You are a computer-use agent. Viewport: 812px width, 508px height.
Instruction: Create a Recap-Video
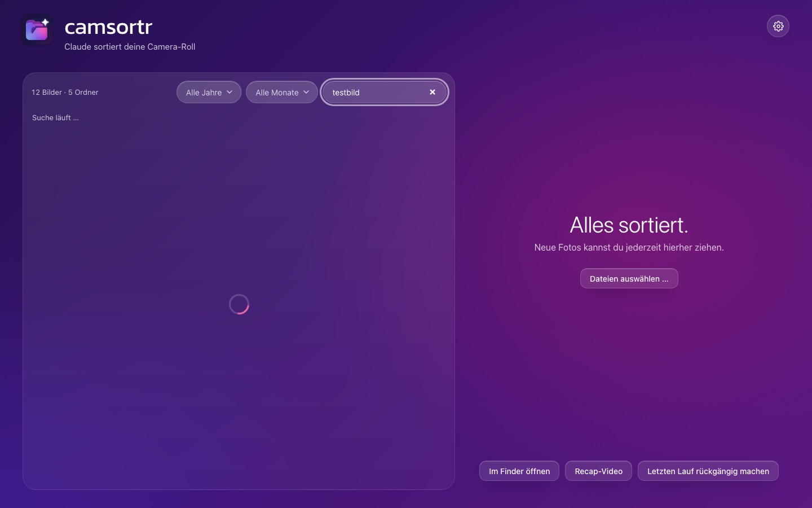click(598, 471)
